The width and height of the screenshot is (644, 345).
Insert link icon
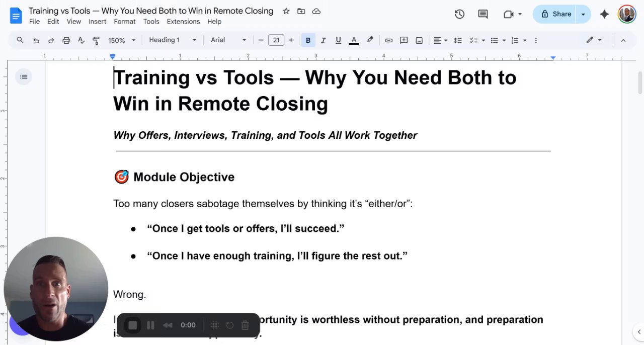tap(388, 40)
